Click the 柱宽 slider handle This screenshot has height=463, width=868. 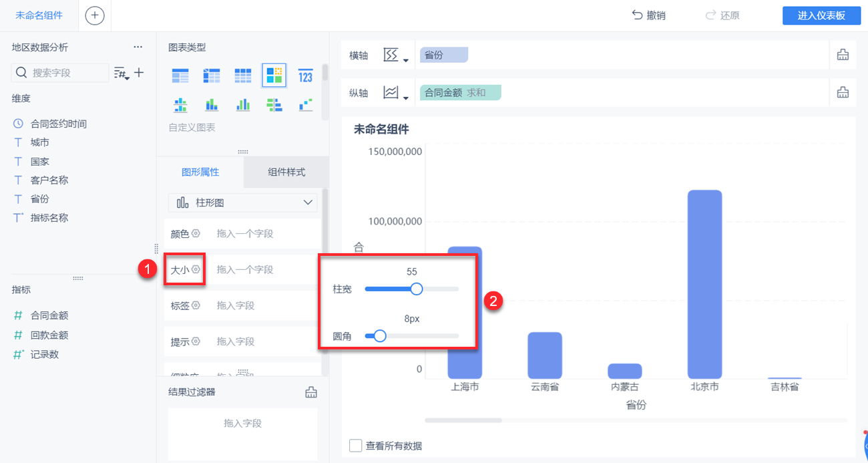point(417,289)
